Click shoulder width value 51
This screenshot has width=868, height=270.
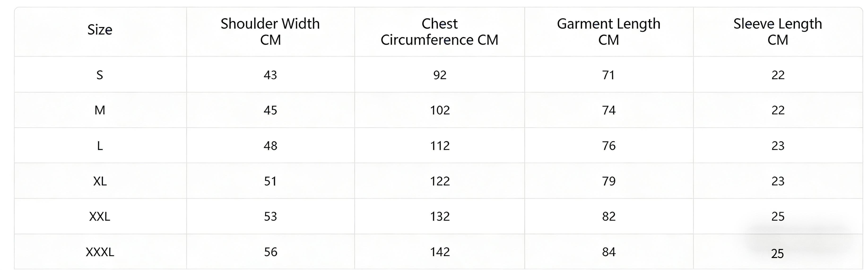[270, 181]
